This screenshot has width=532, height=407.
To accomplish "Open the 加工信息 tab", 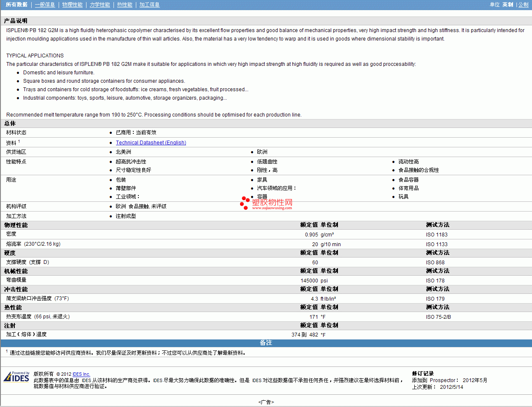I will click(x=149, y=5).
